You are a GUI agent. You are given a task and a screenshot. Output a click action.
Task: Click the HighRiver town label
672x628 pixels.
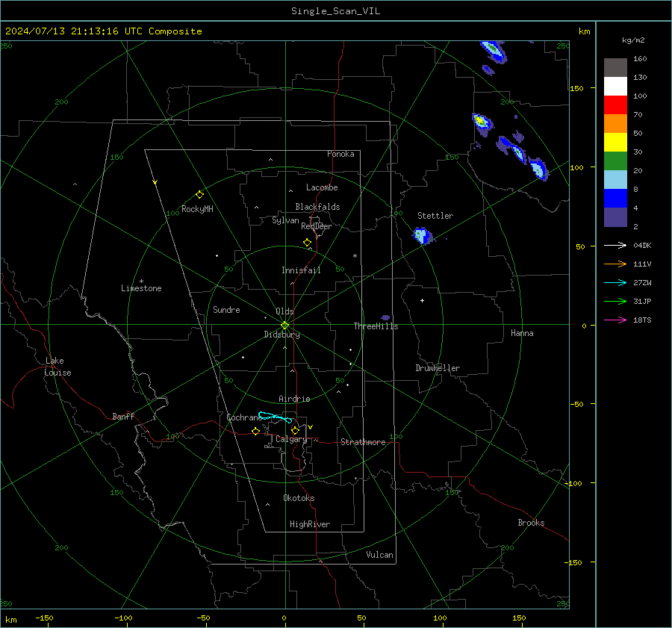(310, 524)
